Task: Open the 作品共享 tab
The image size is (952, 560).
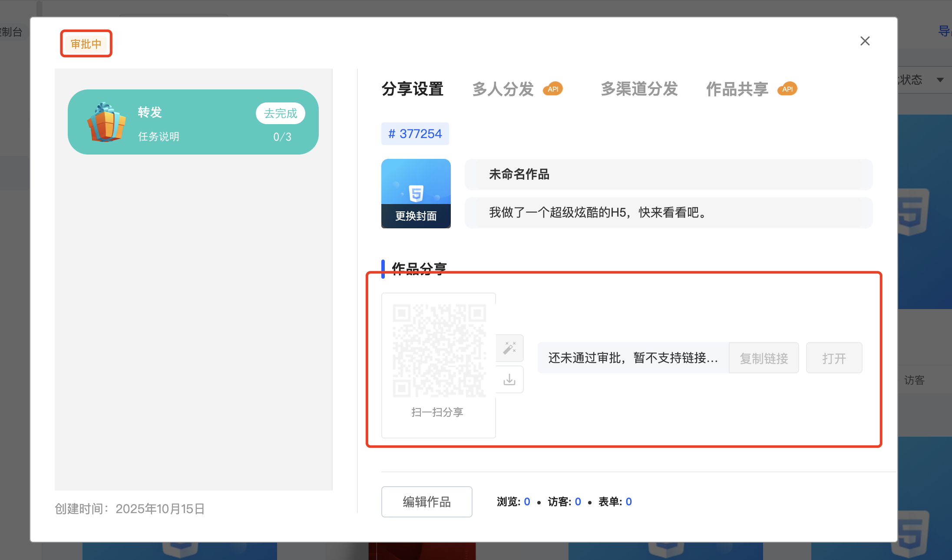Action: [737, 89]
